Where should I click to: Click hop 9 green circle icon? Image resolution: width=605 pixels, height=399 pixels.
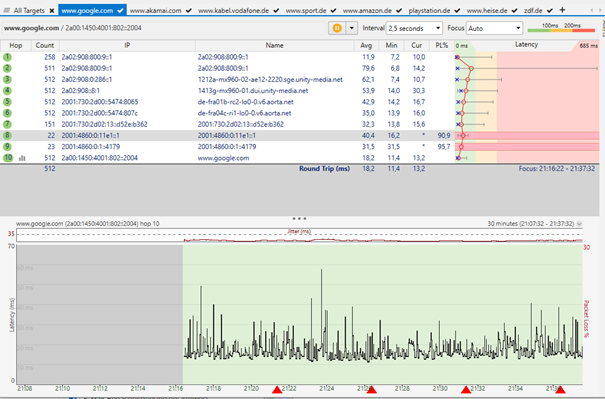pyautogui.click(x=7, y=147)
